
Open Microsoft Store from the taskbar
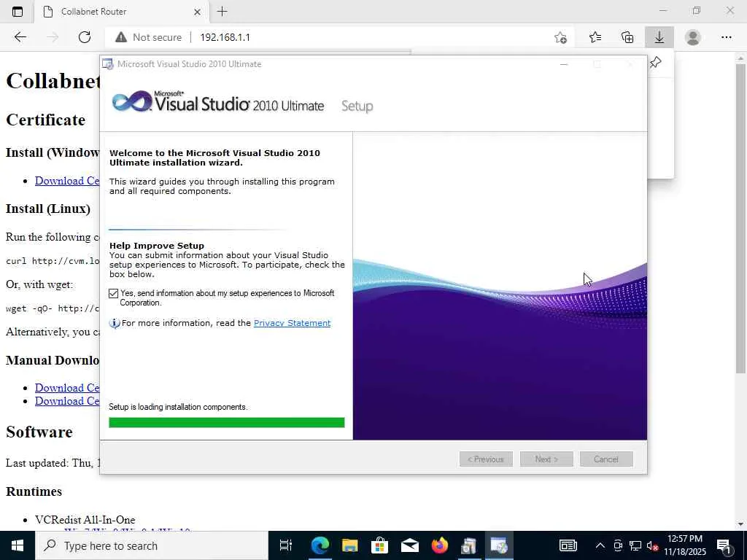(x=379, y=545)
